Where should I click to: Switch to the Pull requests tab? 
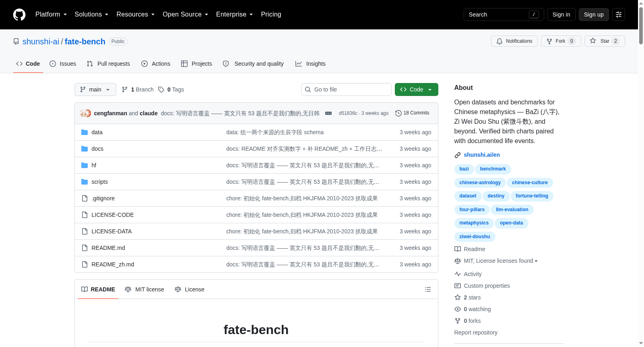(108, 64)
